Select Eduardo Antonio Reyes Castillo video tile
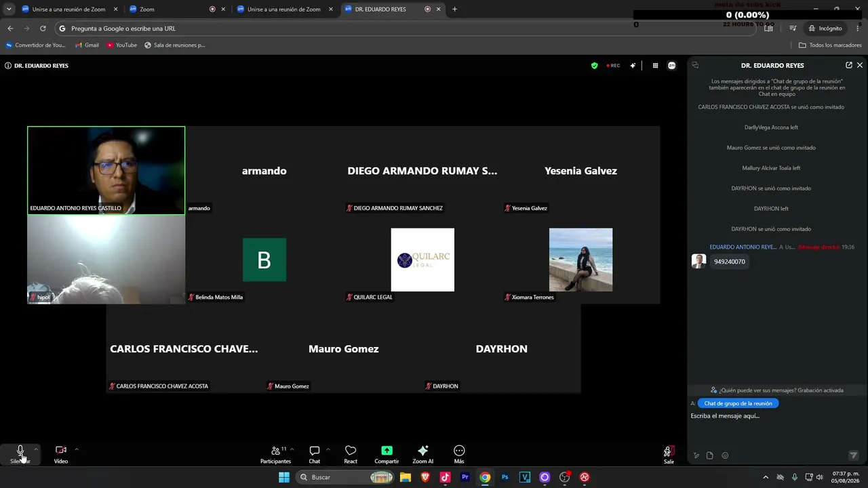The height and width of the screenshot is (488, 868). [x=106, y=171]
